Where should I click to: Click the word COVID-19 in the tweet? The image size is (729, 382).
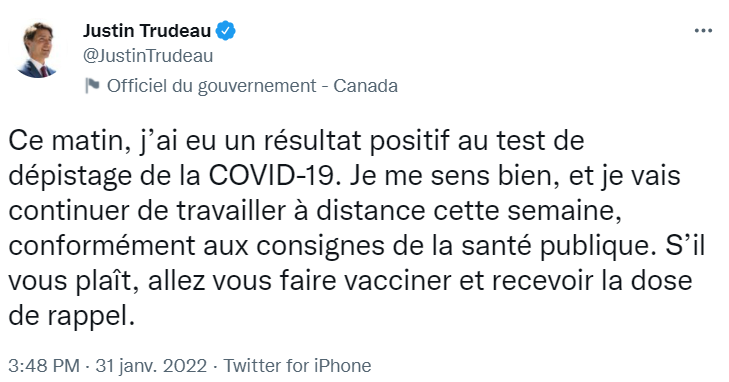pos(271,176)
